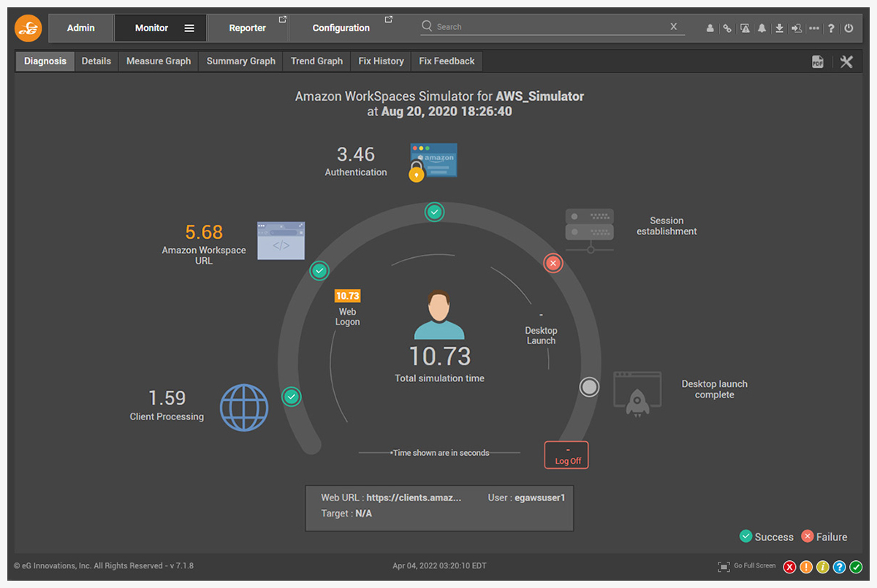The width and height of the screenshot is (877, 588).
Task: Click the Authentication amazon lock icon
Action: coord(433,161)
